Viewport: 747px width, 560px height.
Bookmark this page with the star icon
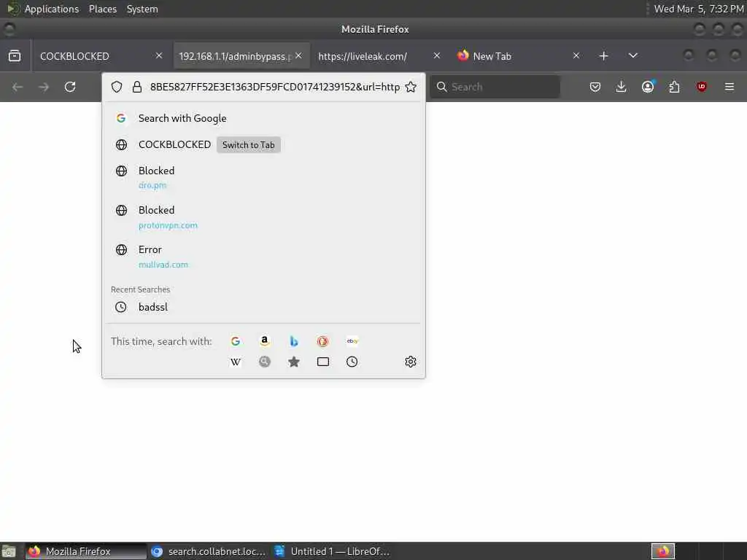point(411,87)
